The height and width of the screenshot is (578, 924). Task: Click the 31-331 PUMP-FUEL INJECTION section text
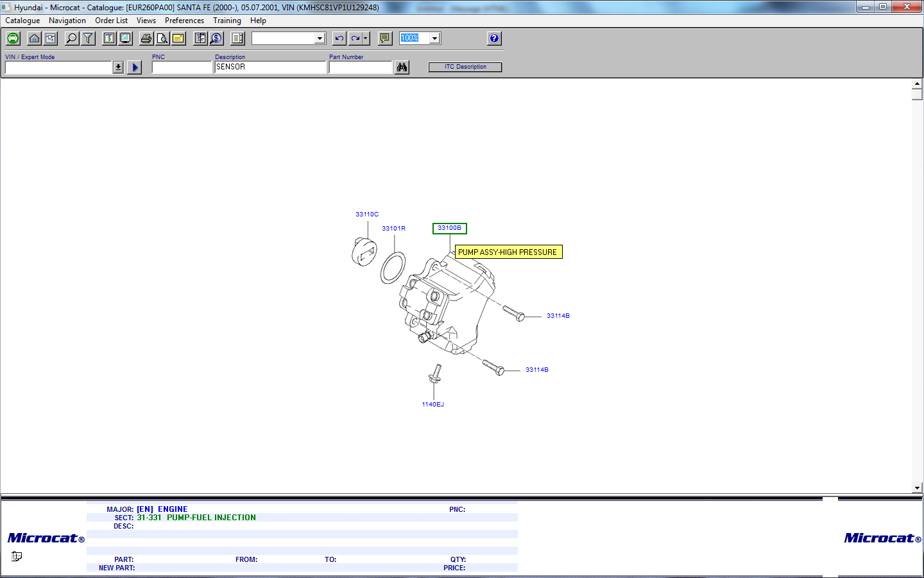tap(196, 518)
